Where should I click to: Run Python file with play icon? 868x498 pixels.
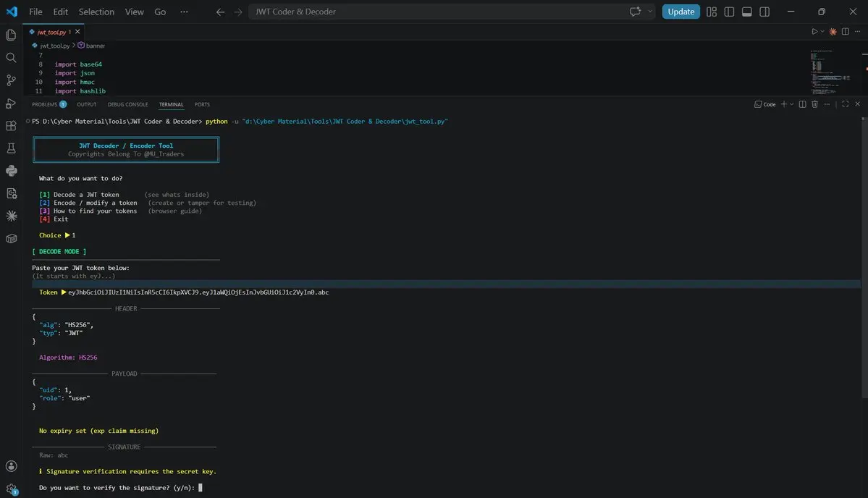(x=814, y=32)
